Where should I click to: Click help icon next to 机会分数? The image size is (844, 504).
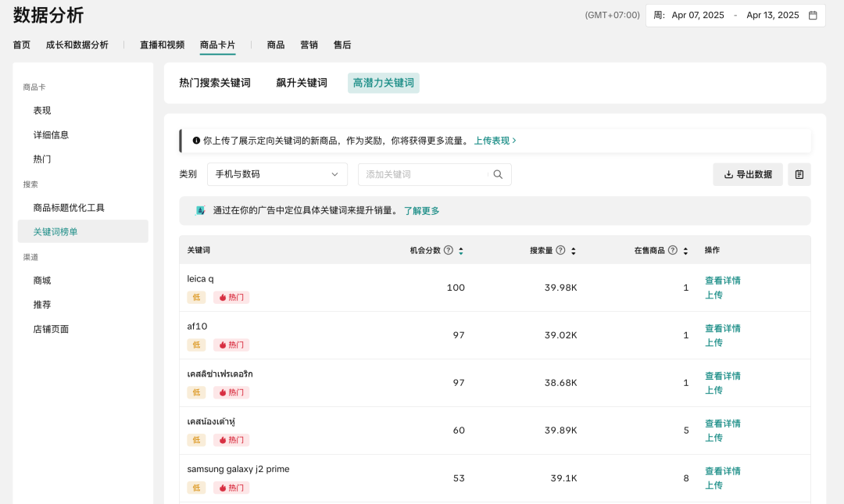[x=449, y=250]
